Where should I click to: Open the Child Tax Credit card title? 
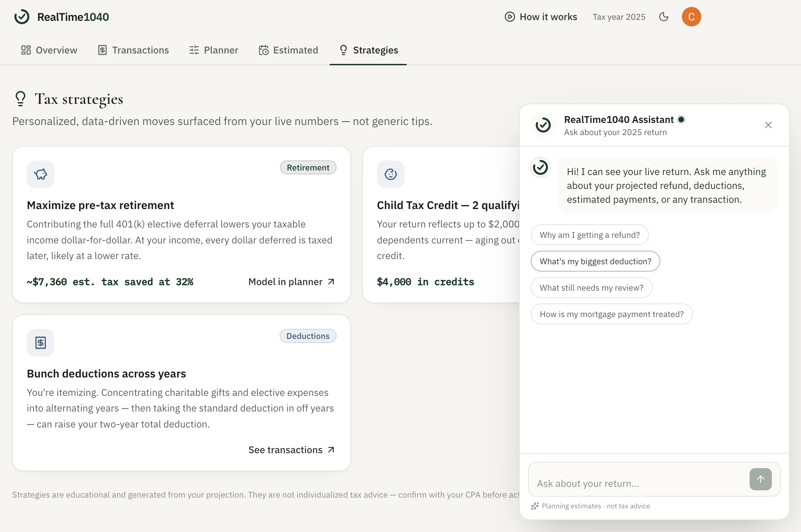pyautogui.click(x=448, y=205)
